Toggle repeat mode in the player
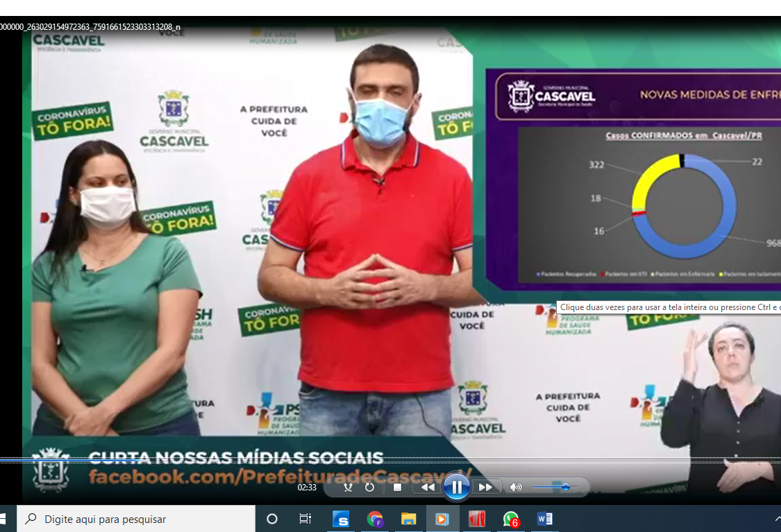Screen dimensions: 781x532 click(x=369, y=487)
